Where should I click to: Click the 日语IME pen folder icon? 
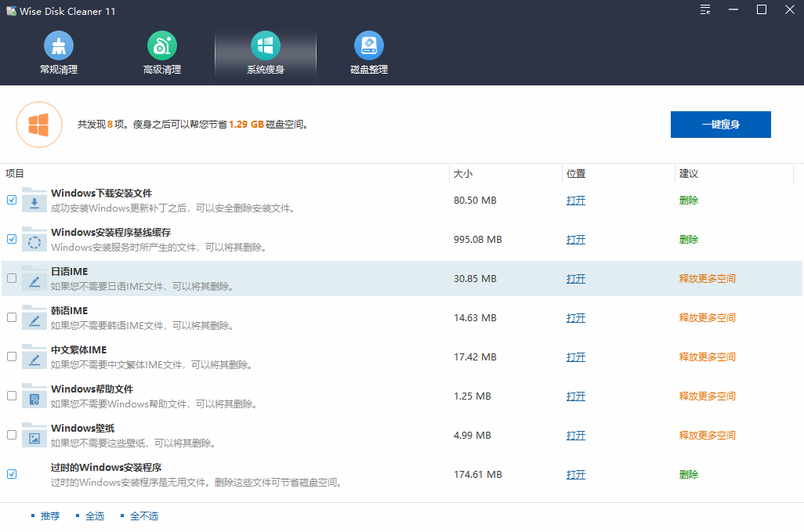tap(34, 279)
